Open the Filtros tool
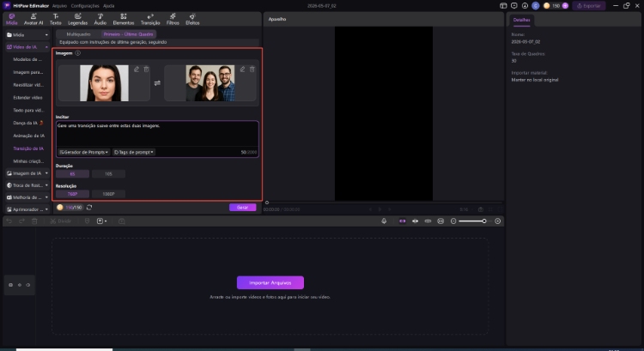 173,19
